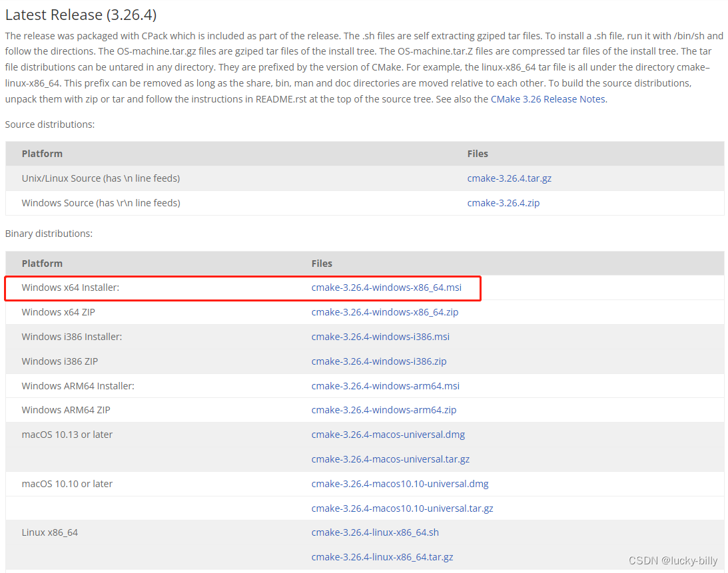Download cmake-3.26.4-macos-universal.tar.gz
The width and height of the screenshot is (728, 573).
pyautogui.click(x=390, y=459)
